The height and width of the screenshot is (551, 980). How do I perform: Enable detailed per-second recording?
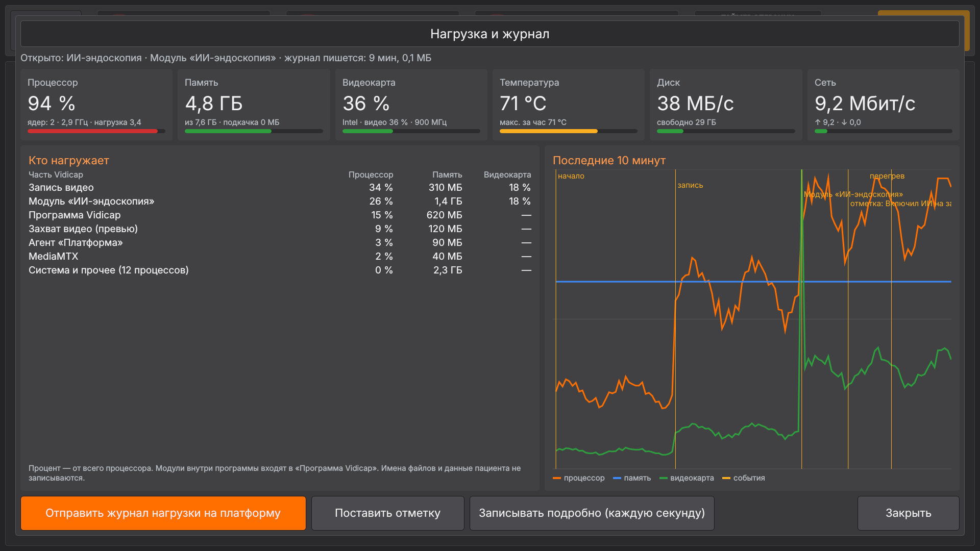592,513
